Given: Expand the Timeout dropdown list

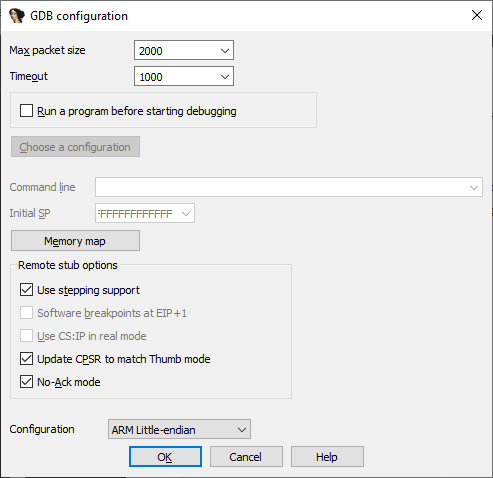Looking at the screenshot, I should pyautogui.click(x=225, y=77).
